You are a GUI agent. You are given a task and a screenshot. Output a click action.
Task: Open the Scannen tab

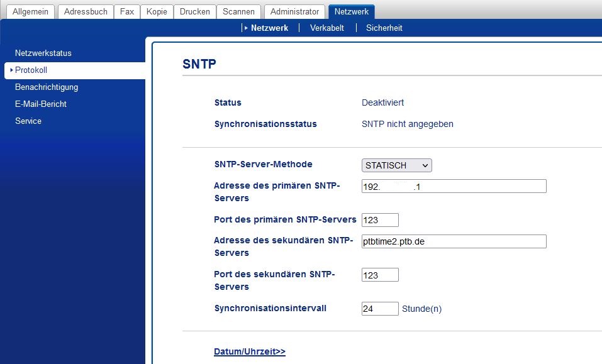pyautogui.click(x=239, y=11)
